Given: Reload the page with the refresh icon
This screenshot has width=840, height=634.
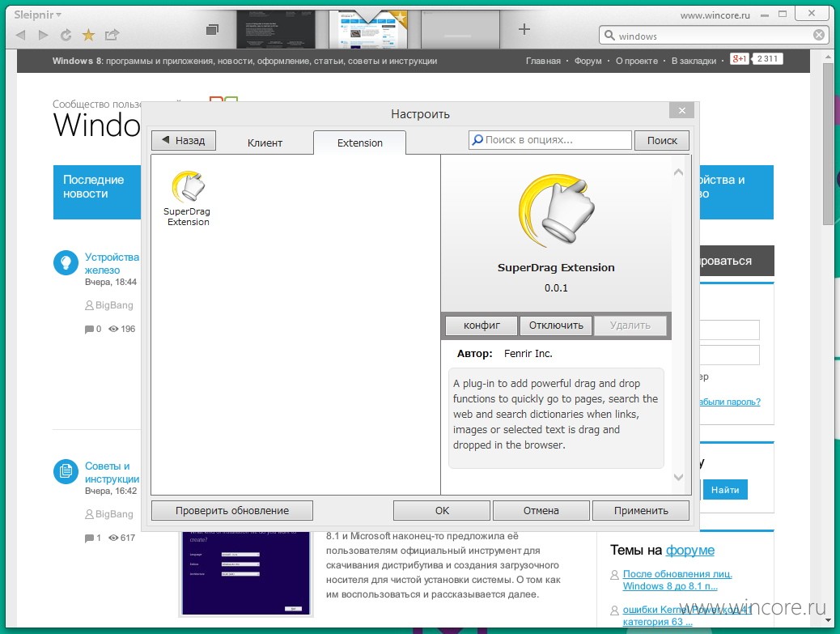Looking at the screenshot, I should (x=66, y=36).
